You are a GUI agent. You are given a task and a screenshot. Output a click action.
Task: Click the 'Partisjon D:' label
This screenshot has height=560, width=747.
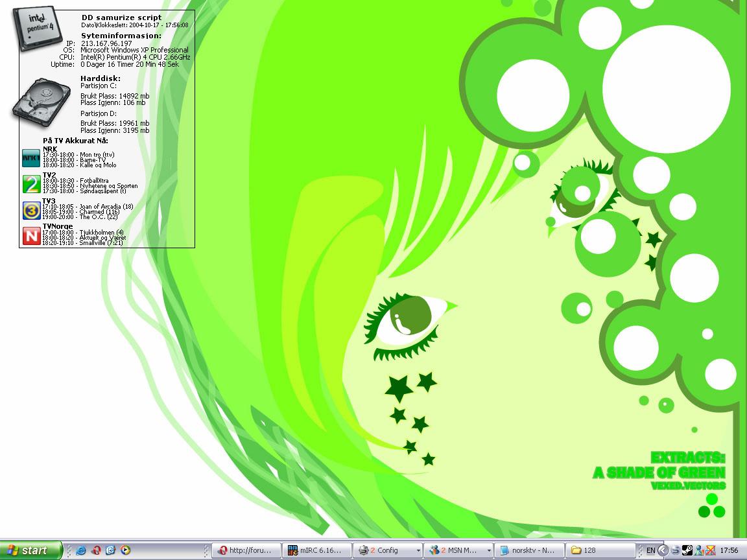(x=99, y=114)
